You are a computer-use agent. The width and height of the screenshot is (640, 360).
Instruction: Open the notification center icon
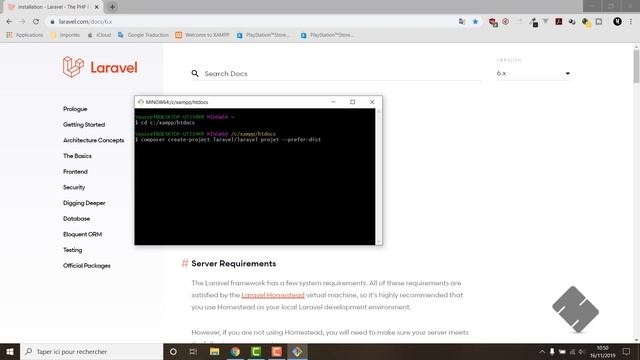[x=627, y=351]
